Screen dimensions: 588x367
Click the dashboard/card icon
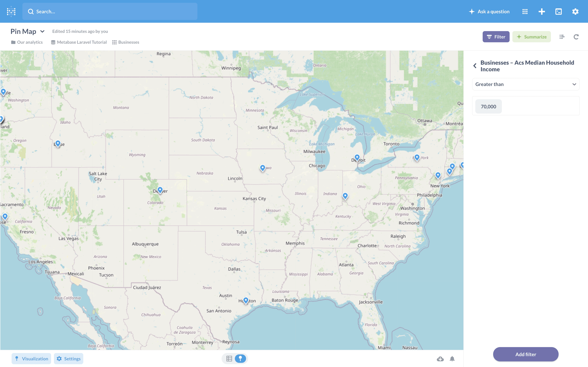point(559,11)
